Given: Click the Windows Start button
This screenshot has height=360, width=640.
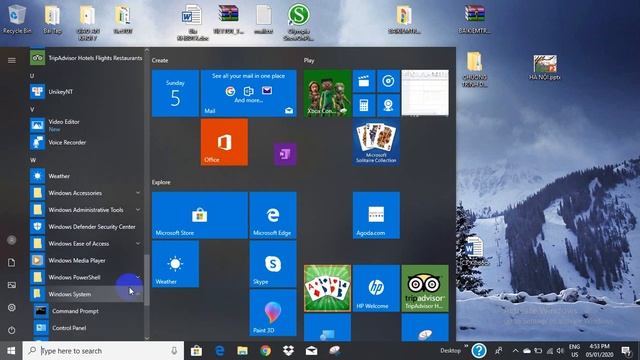Looking at the screenshot, I should tap(11, 351).
